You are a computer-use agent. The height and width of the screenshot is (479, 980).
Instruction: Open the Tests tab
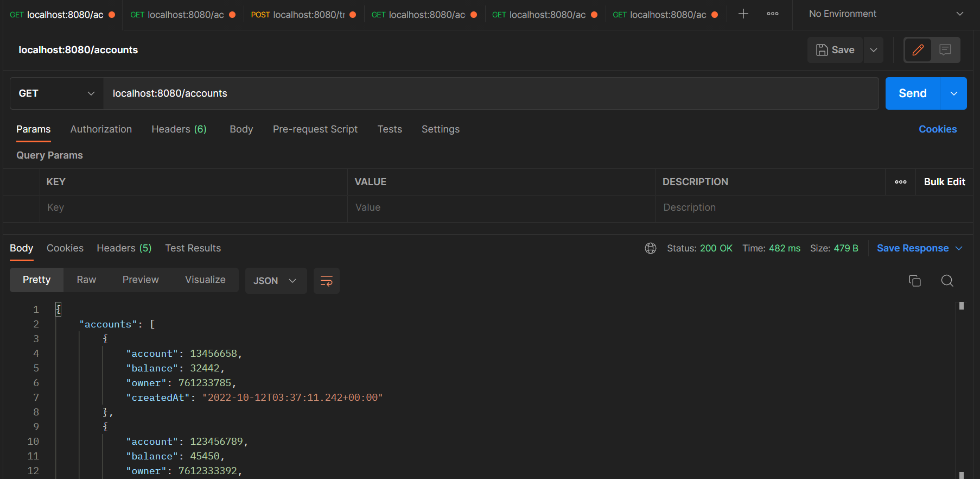pos(390,129)
